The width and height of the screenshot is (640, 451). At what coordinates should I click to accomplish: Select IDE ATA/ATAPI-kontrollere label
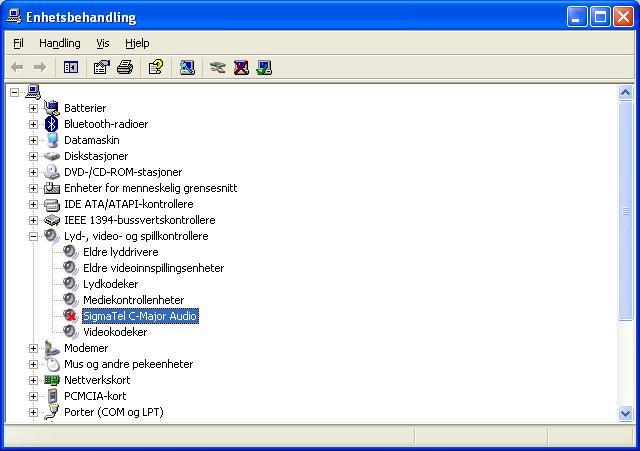(x=129, y=204)
